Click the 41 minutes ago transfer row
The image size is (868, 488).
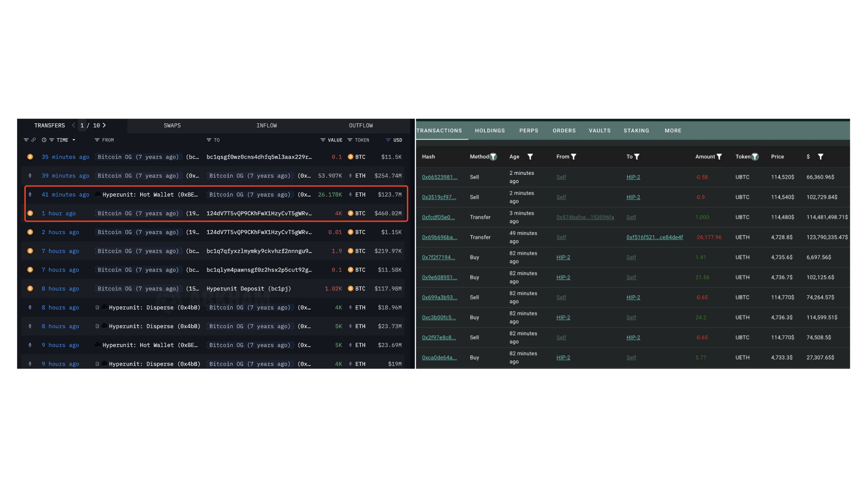65,195
